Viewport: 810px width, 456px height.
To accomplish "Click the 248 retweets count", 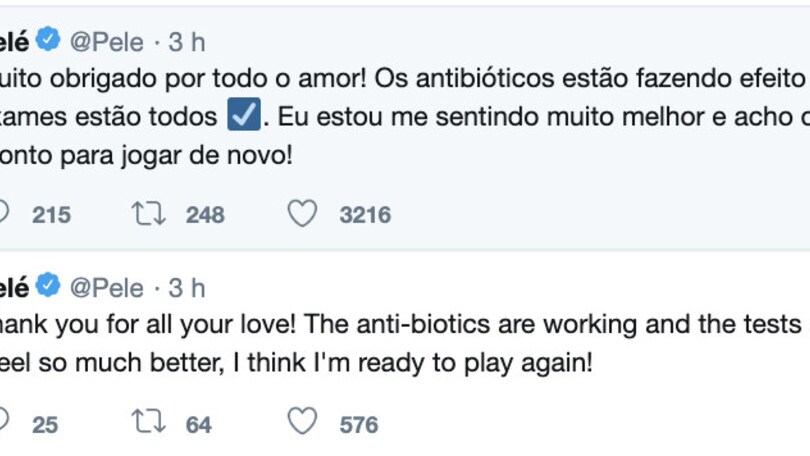I will click(205, 214).
